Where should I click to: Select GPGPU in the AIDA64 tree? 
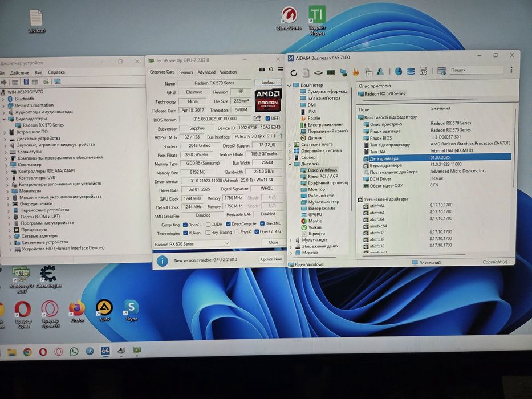[315, 214]
